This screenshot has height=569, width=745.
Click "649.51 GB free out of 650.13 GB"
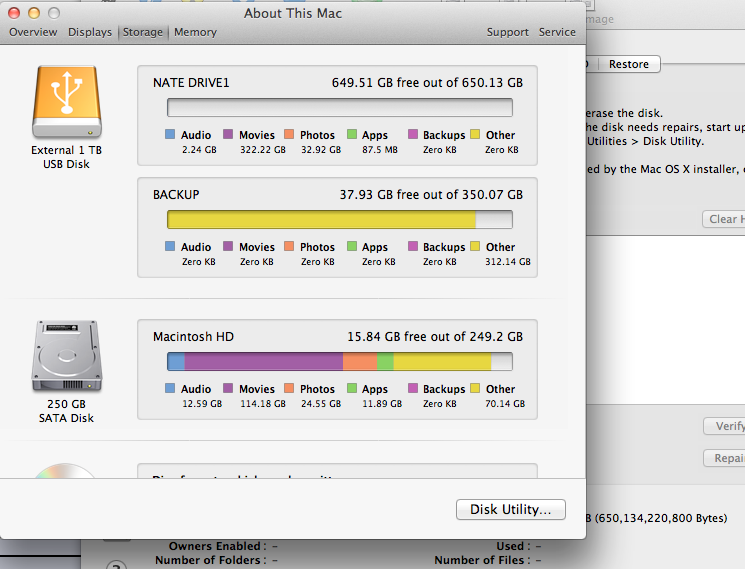pos(427,83)
